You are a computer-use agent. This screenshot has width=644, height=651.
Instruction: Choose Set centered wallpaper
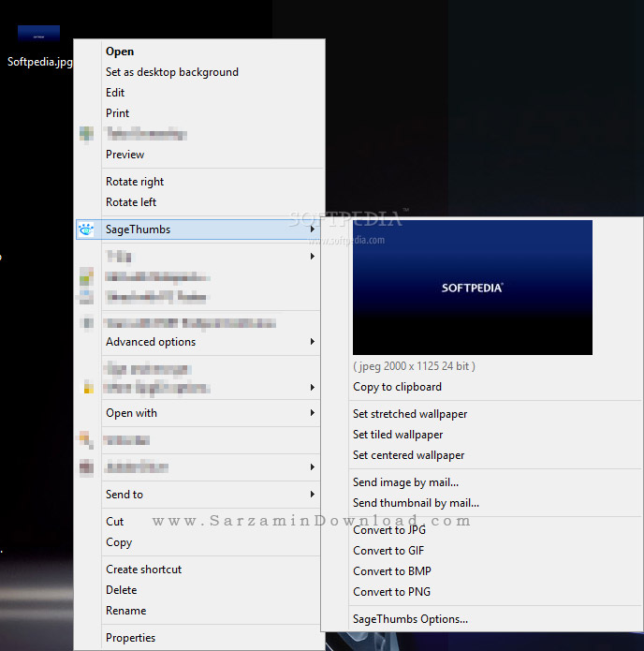pyautogui.click(x=483, y=455)
